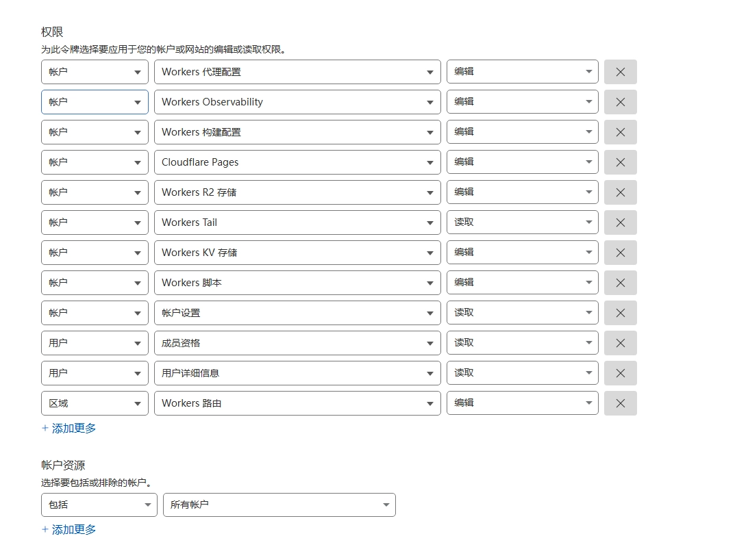This screenshot has width=735, height=560.
Task: Change access level for 用户详细信息
Action: tap(522, 373)
